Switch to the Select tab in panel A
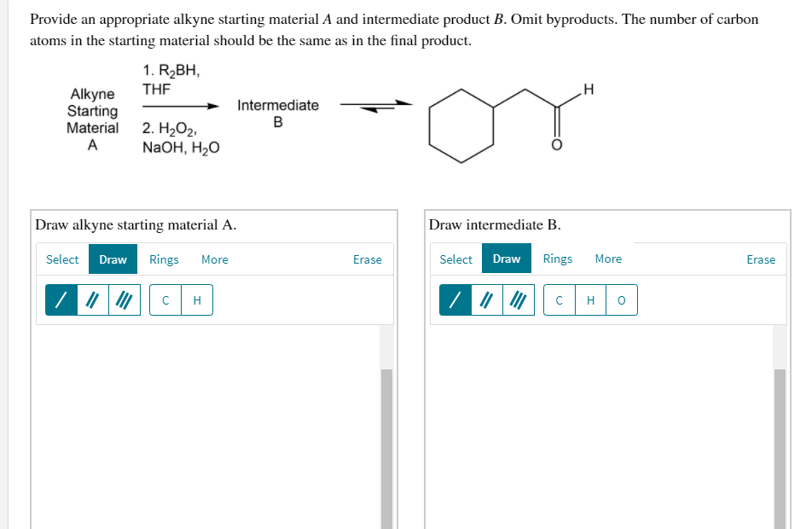Viewport: 812px width, 529px height. point(61,259)
